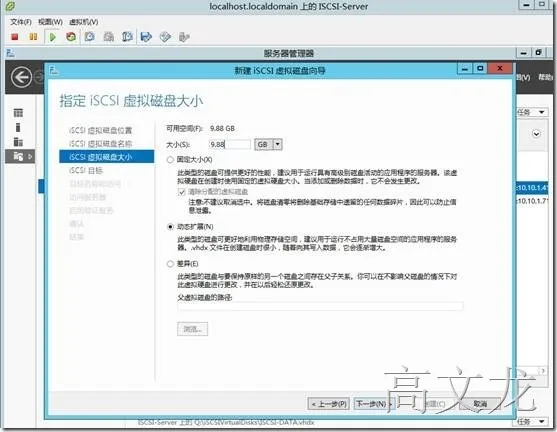This screenshot has height=432, width=557.
Task: Click the 大小 size input field
Action: (x=229, y=145)
